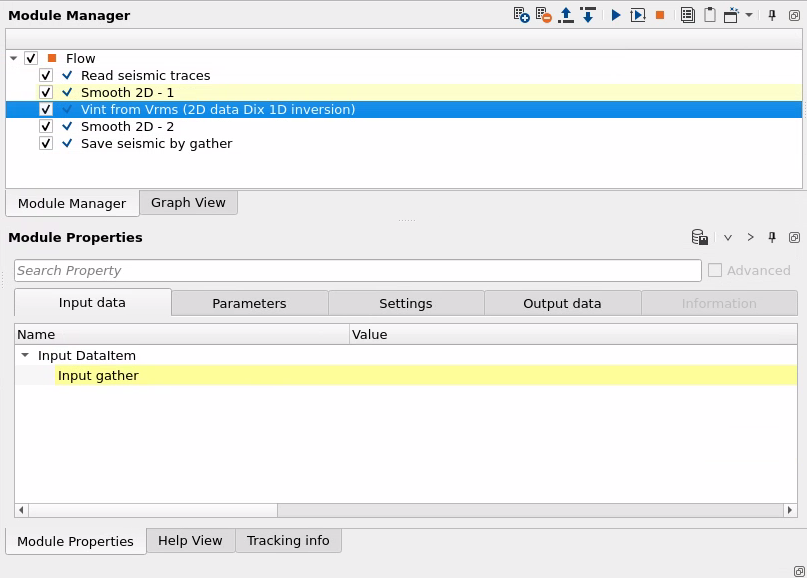The width and height of the screenshot is (807, 578).
Task: Click the Search Property input field
Action: click(357, 271)
